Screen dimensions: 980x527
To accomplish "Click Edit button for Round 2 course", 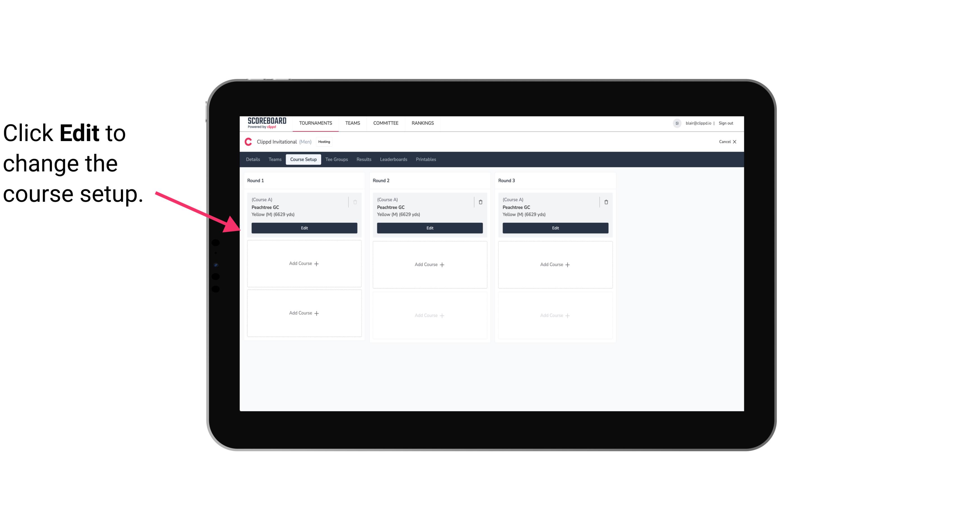I will (430, 228).
